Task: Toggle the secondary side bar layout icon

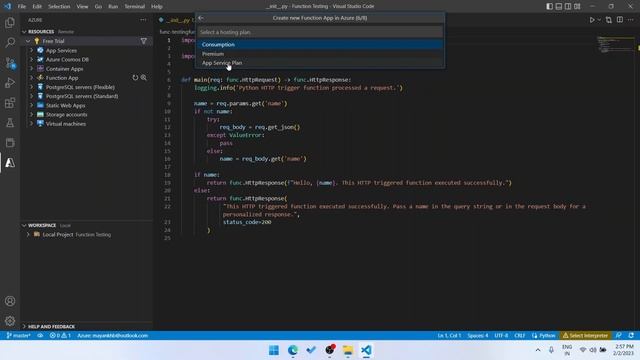Action: click(568, 6)
